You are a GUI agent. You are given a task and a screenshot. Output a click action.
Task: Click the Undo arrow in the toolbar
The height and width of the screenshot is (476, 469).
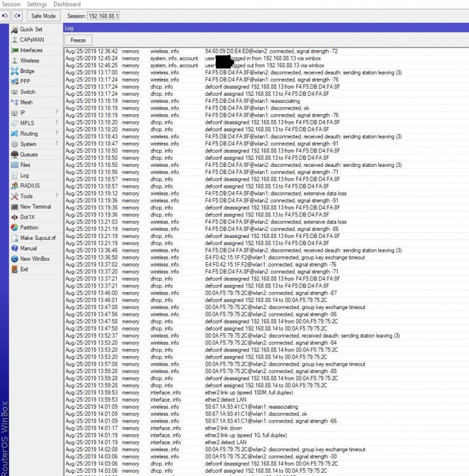point(6,15)
